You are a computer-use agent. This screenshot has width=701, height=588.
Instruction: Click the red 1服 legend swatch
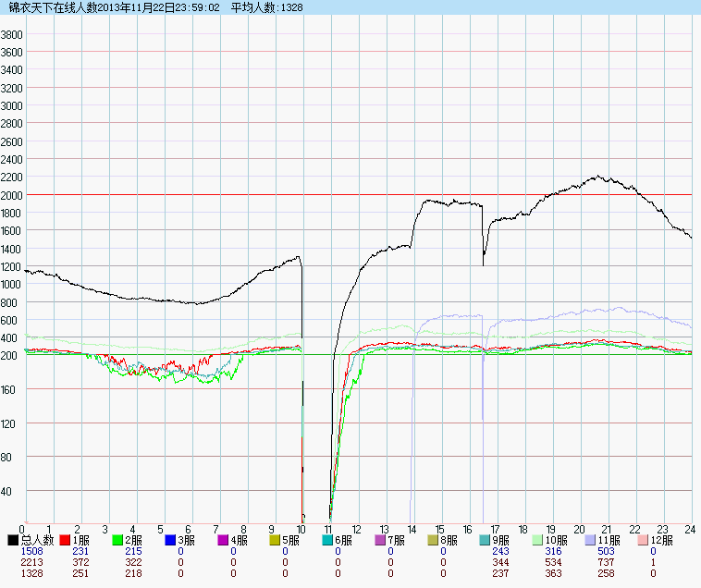[x=66, y=540]
